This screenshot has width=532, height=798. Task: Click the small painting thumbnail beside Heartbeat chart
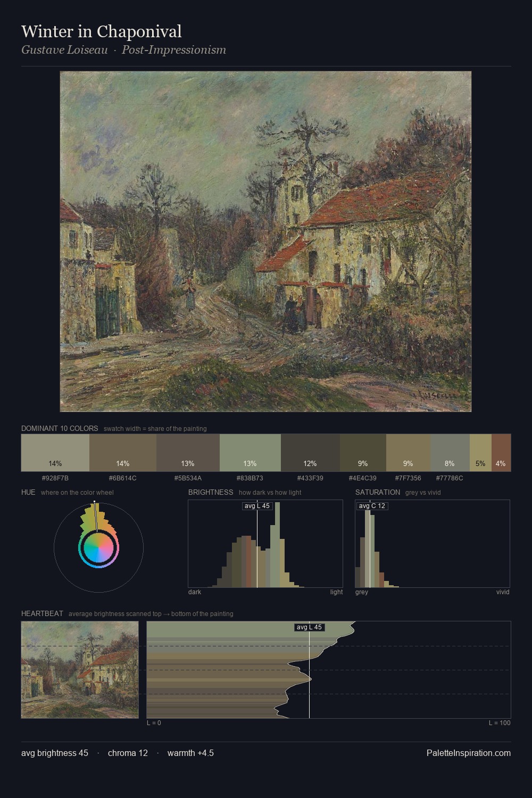[80, 670]
